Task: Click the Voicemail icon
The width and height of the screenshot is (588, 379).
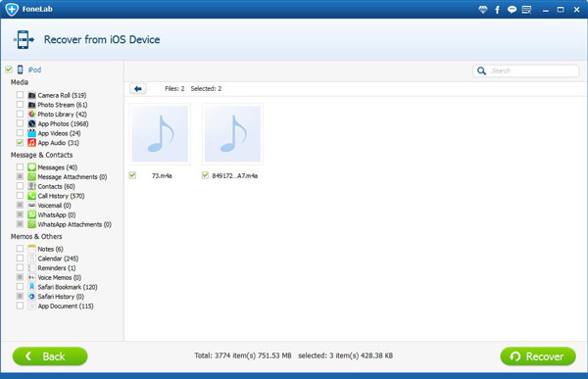Action: tap(32, 205)
